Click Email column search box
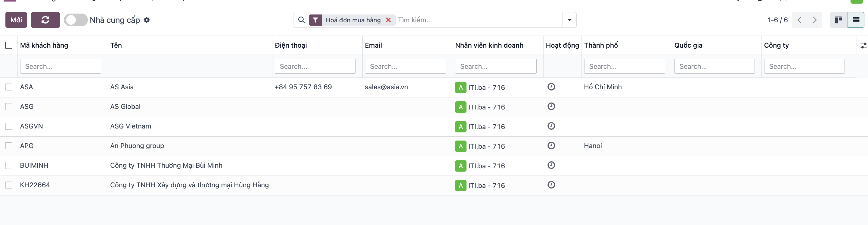Viewport: 868px width, 225px height. click(405, 66)
